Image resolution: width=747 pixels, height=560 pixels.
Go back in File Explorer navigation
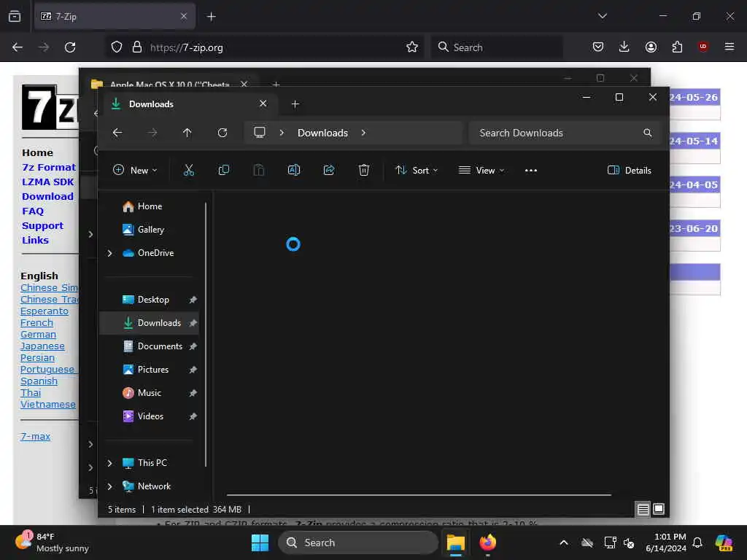coord(117,133)
